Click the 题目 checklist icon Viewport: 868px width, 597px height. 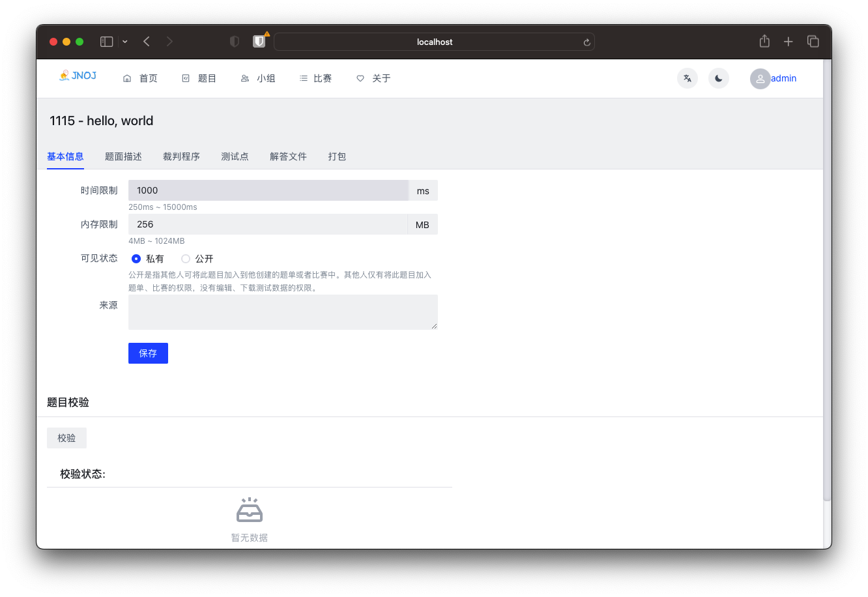point(186,78)
